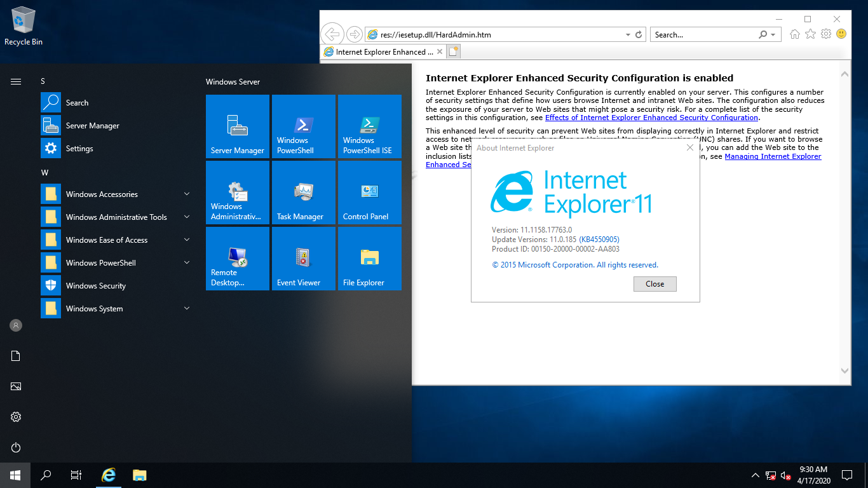Open Settings gear in the Start sidebar
The image size is (868, 488).
click(16, 417)
